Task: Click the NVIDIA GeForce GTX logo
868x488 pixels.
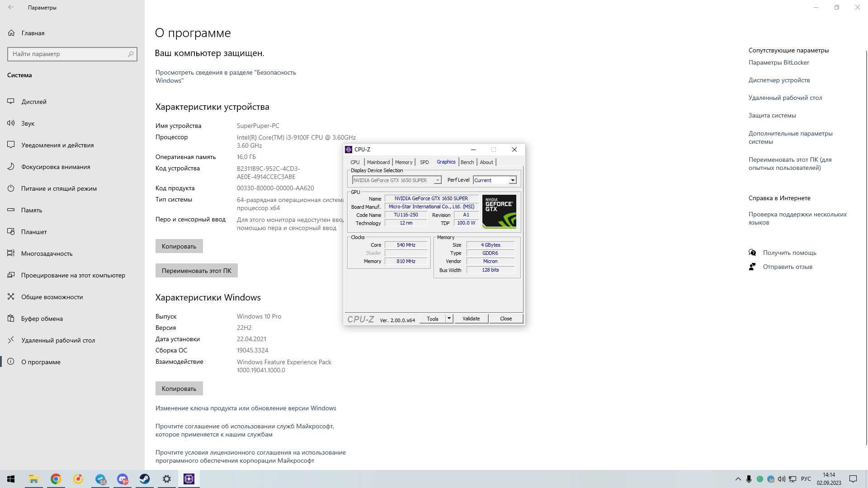Action: (499, 211)
